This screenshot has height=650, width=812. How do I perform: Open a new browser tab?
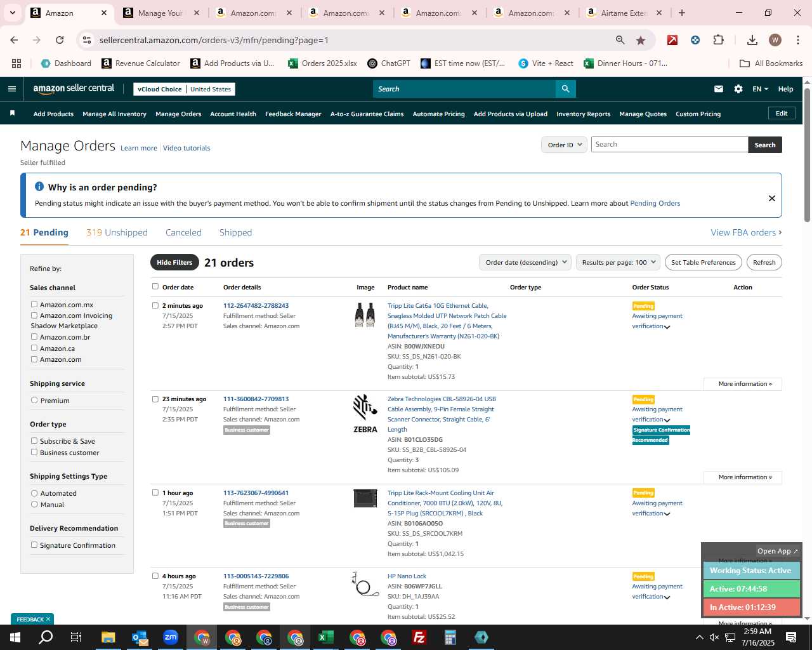click(682, 13)
